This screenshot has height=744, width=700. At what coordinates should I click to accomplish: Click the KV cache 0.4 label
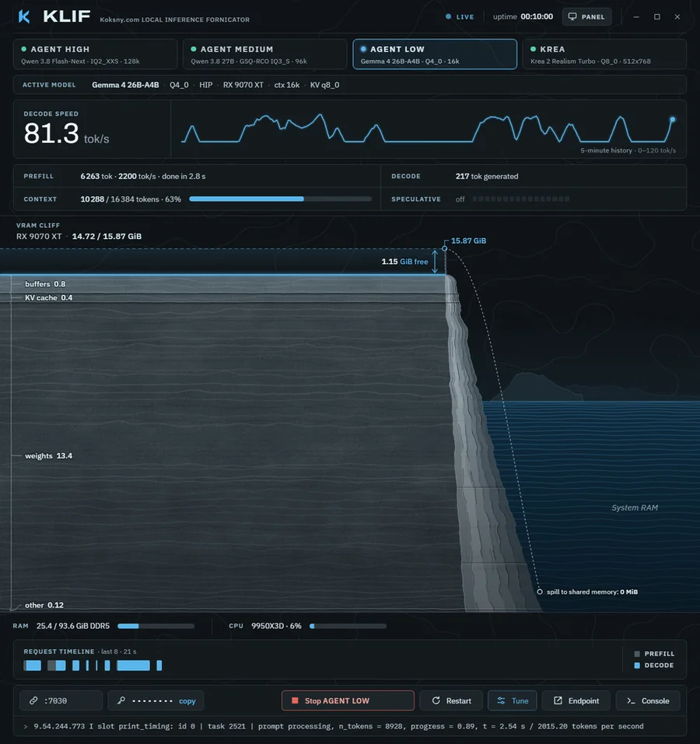click(48, 297)
